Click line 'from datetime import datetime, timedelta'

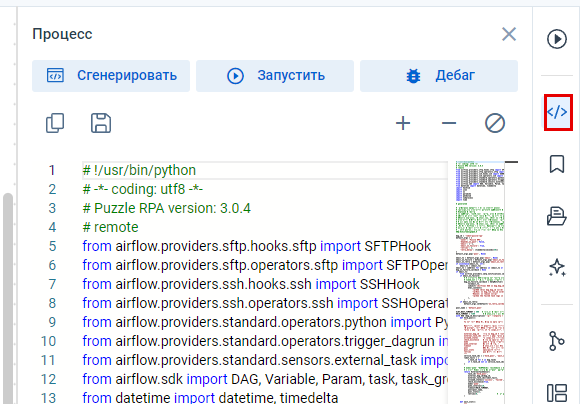point(210,398)
